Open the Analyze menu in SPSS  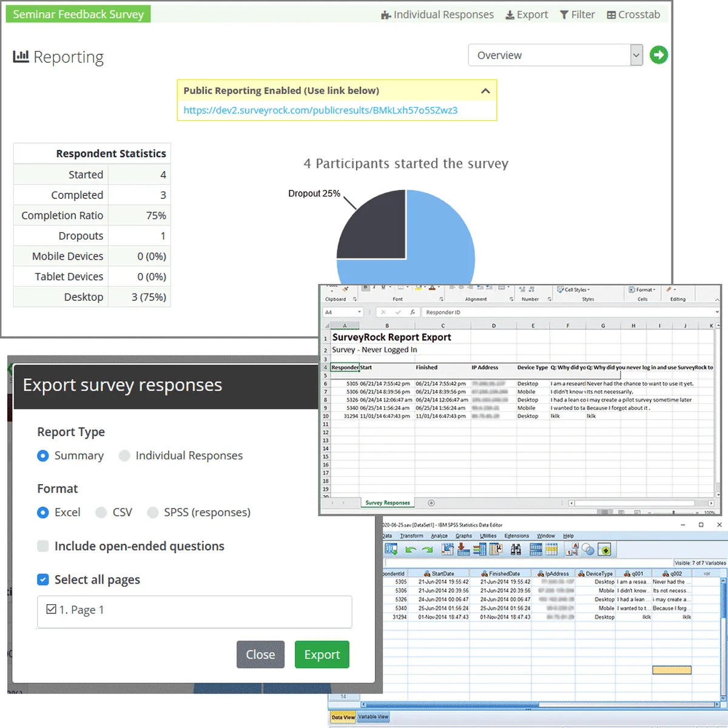pyautogui.click(x=439, y=536)
